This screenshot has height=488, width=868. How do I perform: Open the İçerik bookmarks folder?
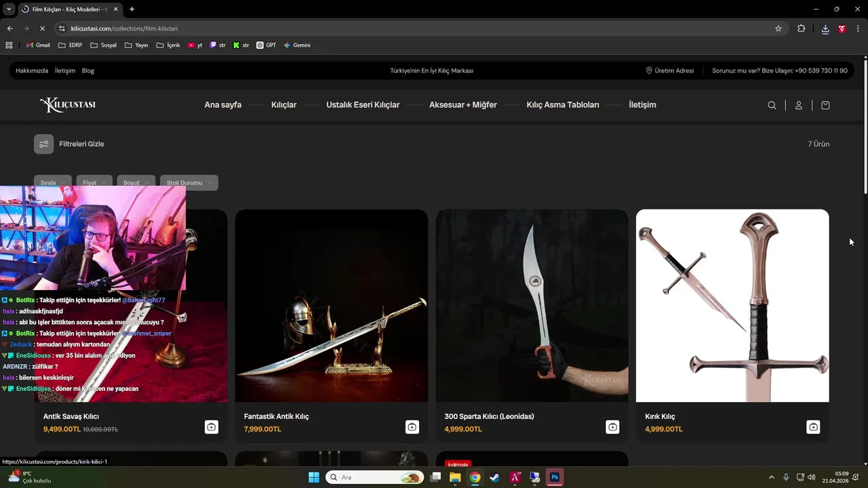[x=168, y=45]
